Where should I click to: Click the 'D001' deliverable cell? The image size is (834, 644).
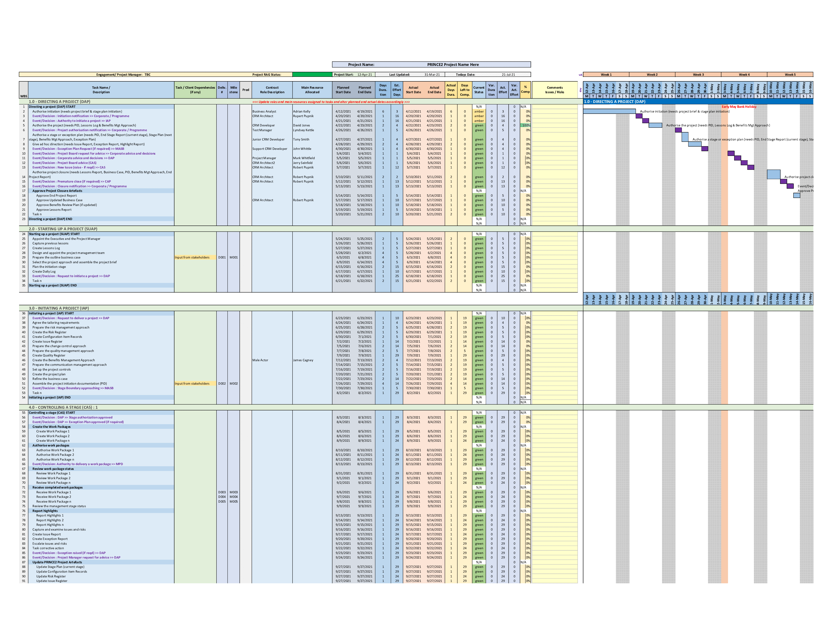click(222, 257)
